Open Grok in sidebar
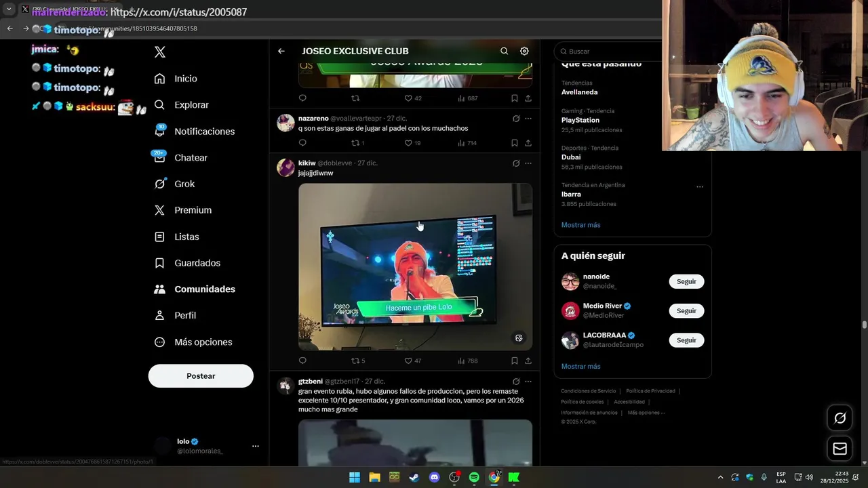This screenshot has height=488, width=868. pos(174,184)
